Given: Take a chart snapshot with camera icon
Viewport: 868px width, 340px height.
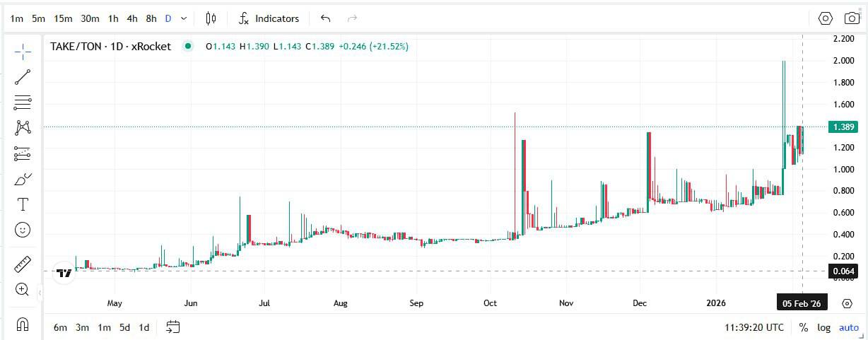Looking at the screenshot, I should [852, 18].
